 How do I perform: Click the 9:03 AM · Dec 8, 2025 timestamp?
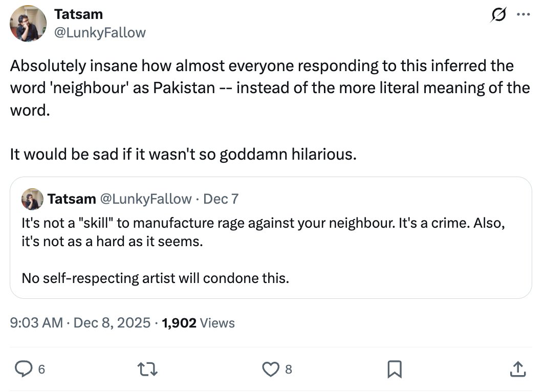click(80, 323)
